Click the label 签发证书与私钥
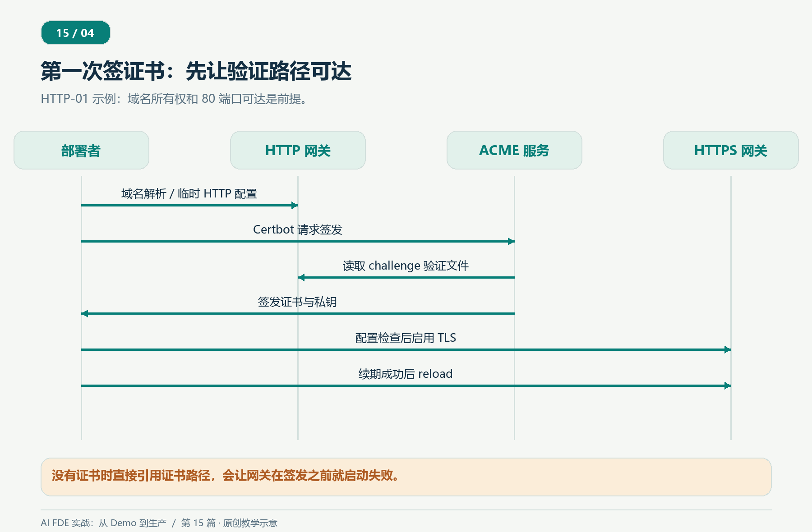This screenshot has height=532, width=812. tap(297, 302)
